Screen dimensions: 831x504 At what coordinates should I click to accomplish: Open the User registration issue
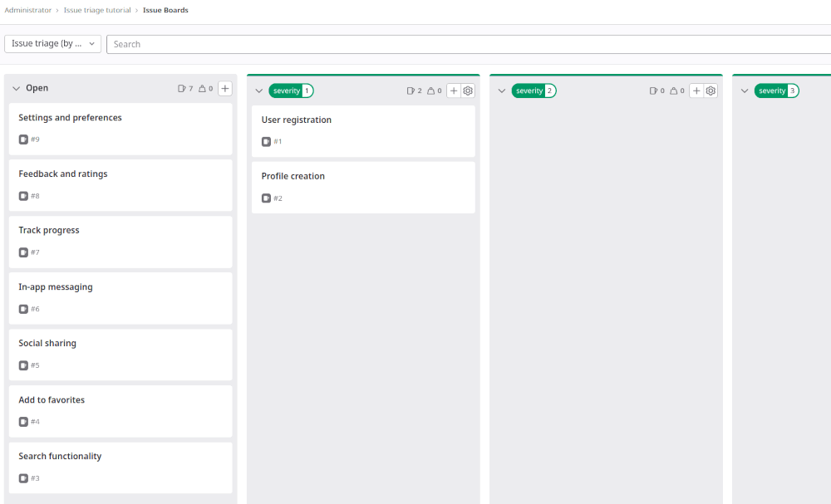[297, 119]
